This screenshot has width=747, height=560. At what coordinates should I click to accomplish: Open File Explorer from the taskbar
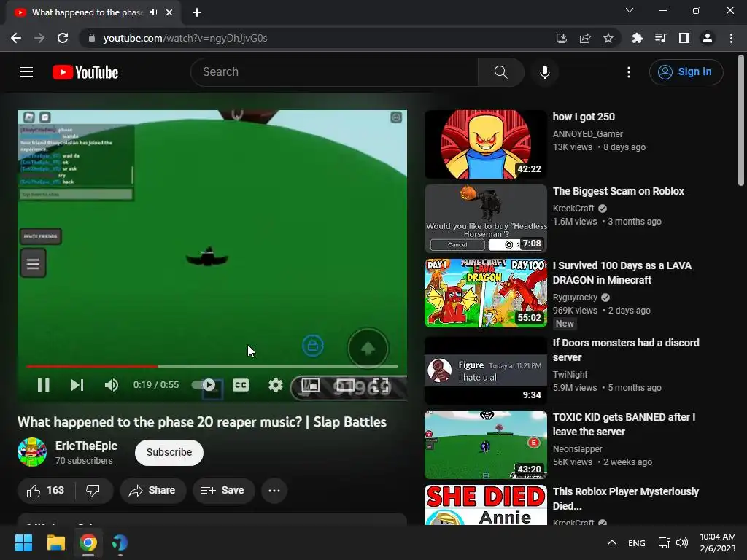click(x=55, y=542)
